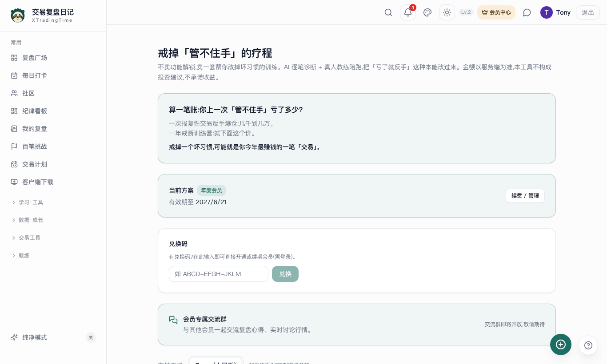Open the search icon in header
This screenshot has width=607, height=364.
(x=388, y=12)
